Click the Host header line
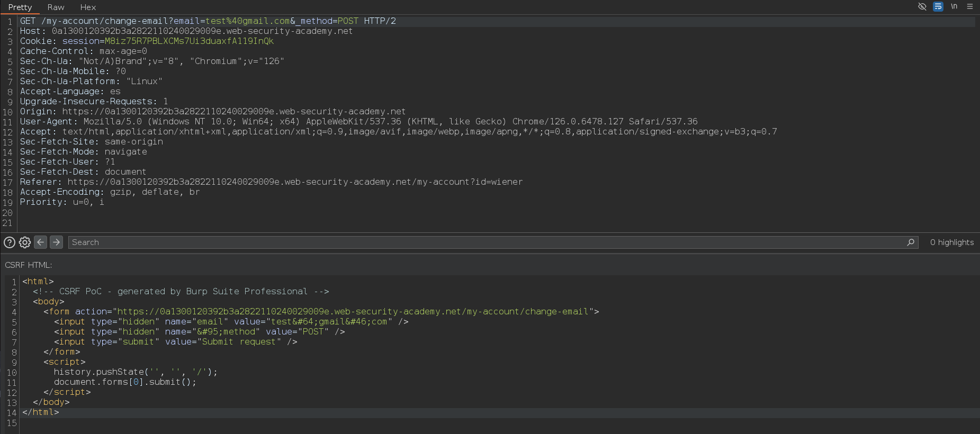The height and width of the screenshot is (434, 980). coord(186,31)
